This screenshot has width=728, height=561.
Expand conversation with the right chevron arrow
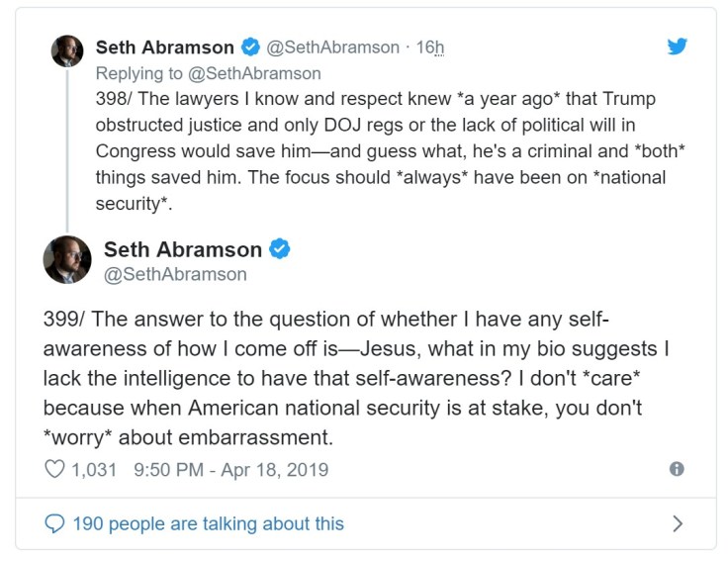[677, 523]
